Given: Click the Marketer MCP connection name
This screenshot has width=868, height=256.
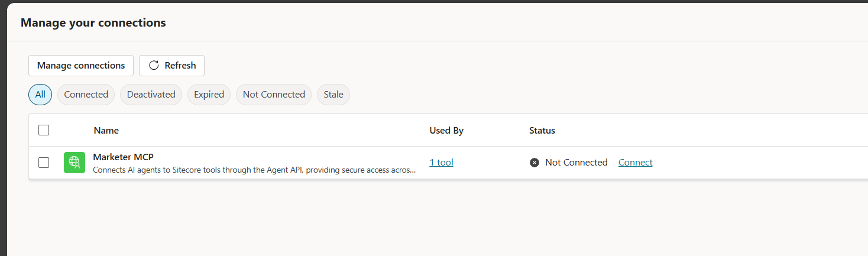Looking at the screenshot, I should [123, 157].
